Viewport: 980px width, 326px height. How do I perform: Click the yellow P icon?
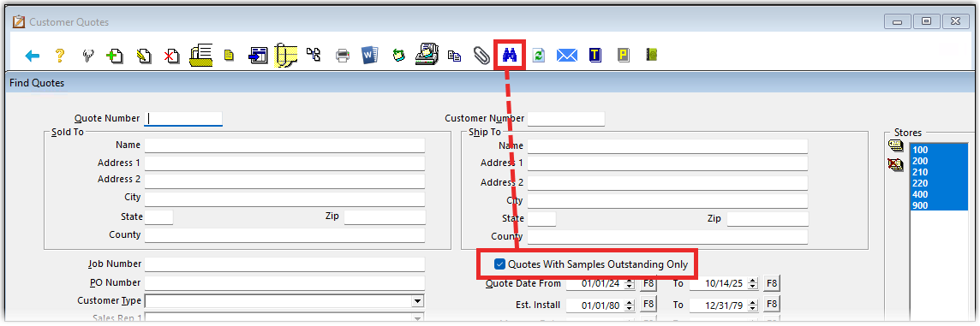(x=623, y=56)
